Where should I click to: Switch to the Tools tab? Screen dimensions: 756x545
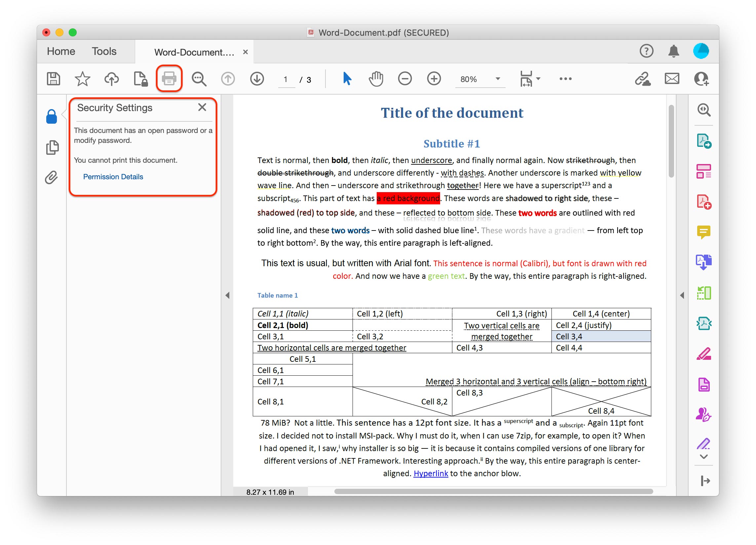click(104, 51)
